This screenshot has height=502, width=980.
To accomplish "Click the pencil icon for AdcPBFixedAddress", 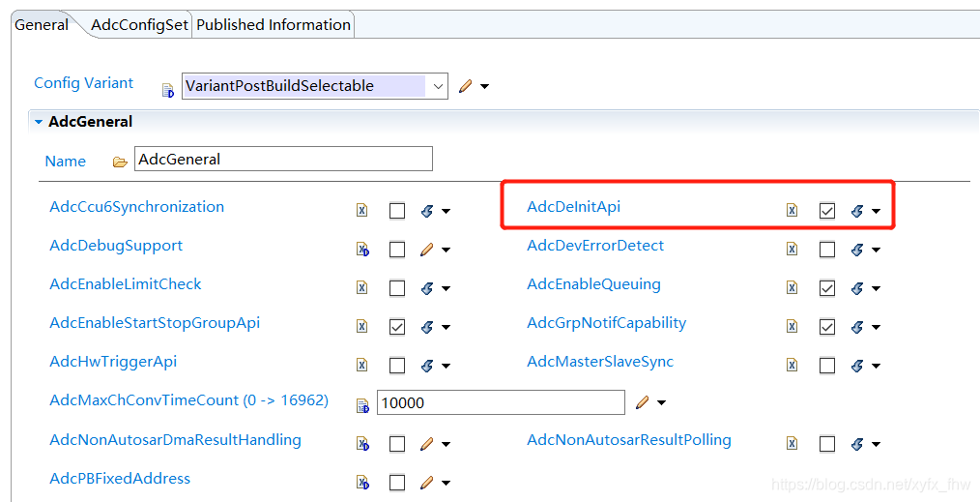I will [x=427, y=483].
